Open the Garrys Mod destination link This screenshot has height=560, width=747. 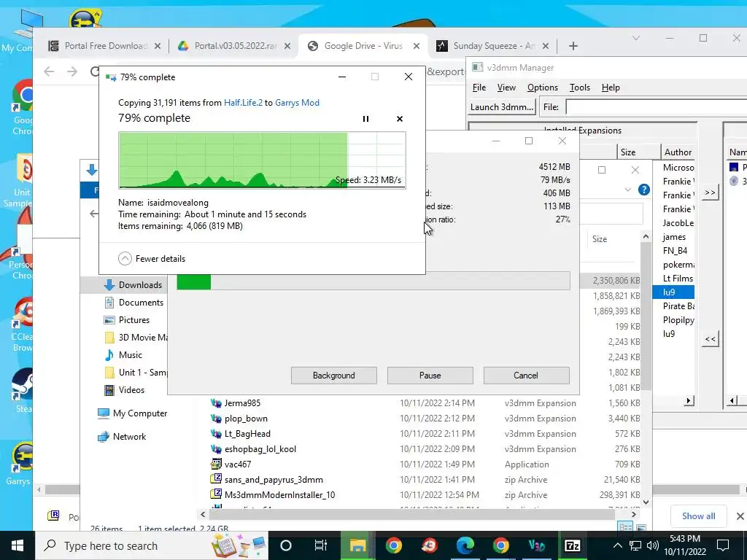[x=298, y=102]
